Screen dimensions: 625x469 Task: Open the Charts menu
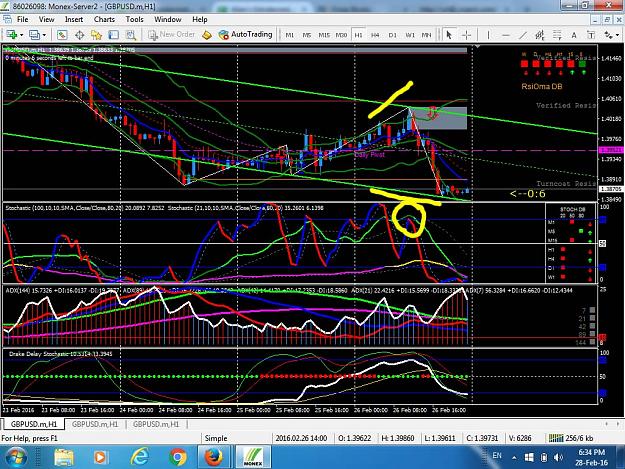coord(104,19)
